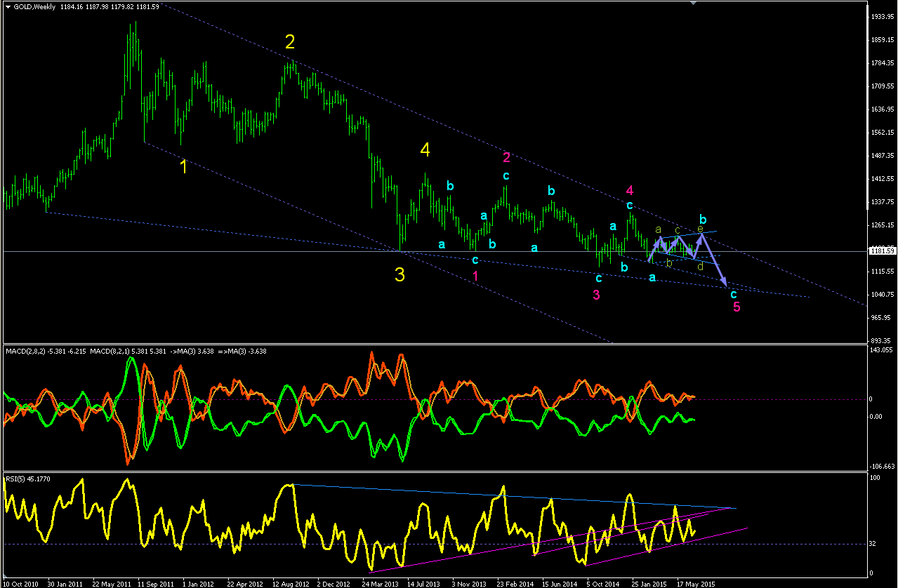Select the yellow wave label 2
This screenshot has height=588, width=898.
tap(290, 42)
